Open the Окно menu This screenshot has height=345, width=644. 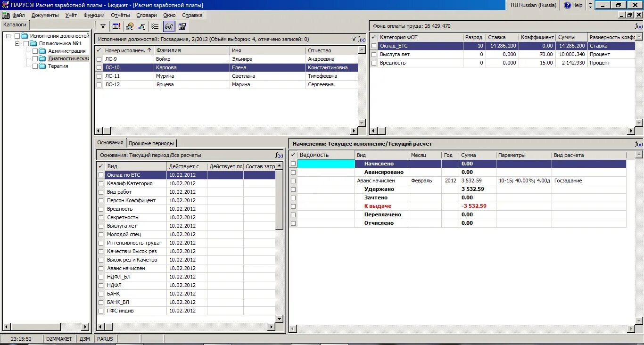169,15
